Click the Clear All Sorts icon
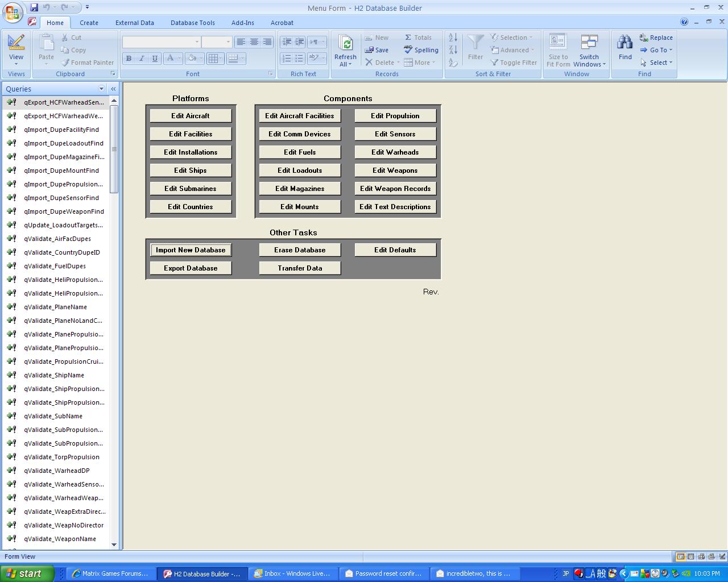 click(453, 63)
